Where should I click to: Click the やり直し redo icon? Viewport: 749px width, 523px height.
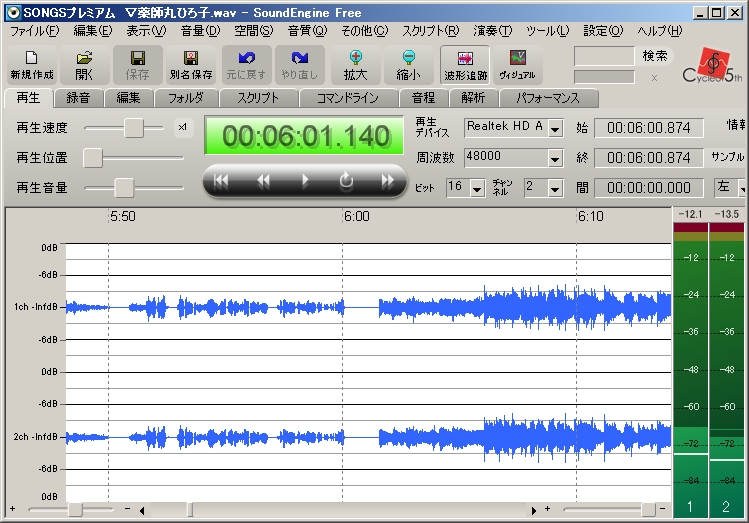pyautogui.click(x=300, y=64)
